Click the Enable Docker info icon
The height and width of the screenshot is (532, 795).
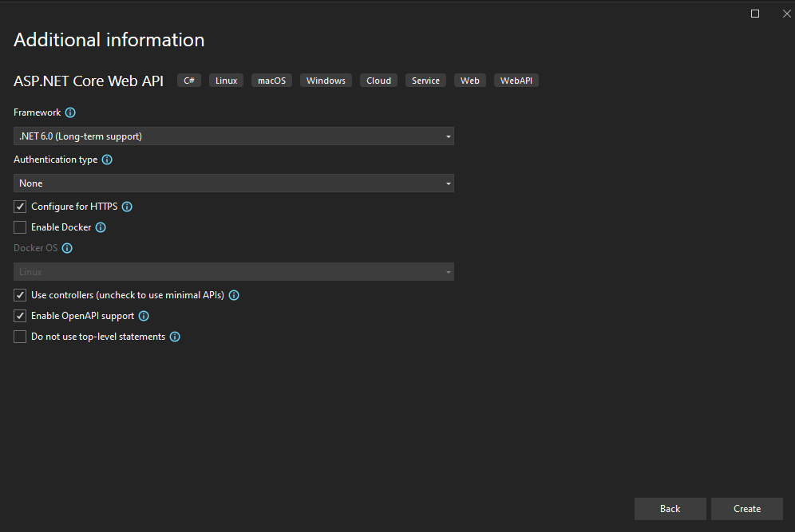click(x=101, y=227)
